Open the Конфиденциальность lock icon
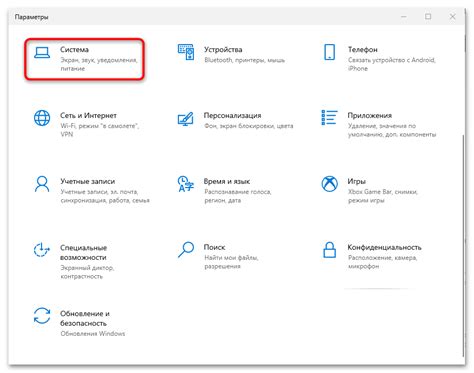 [329, 250]
